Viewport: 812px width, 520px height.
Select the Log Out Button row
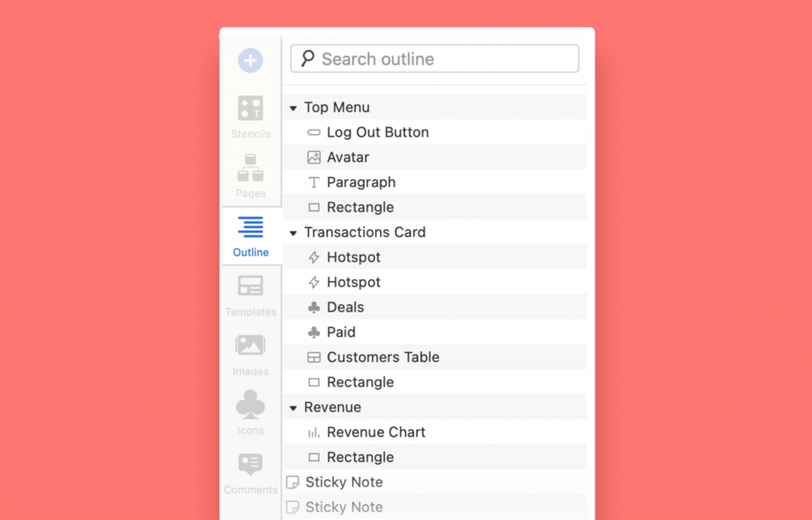(x=435, y=132)
